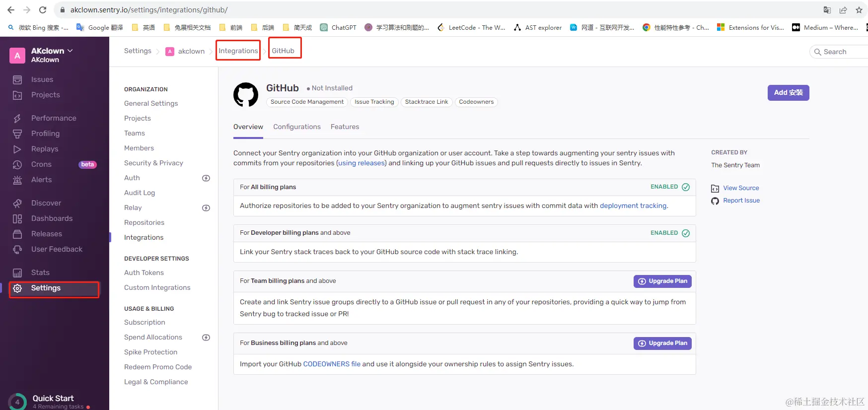The height and width of the screenshot is (410, 868).
Task: Open the Dashboards grid icon
Action: 17,218
